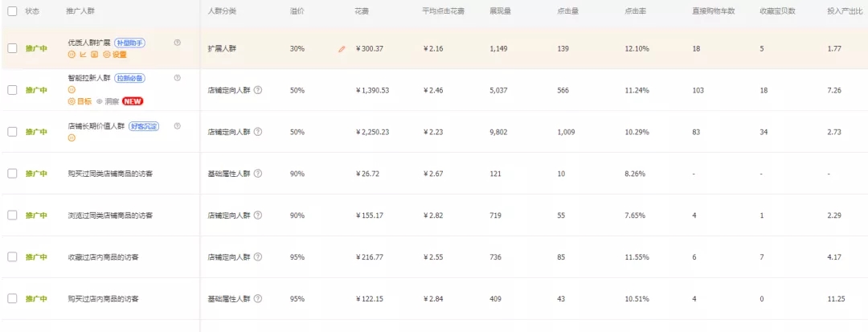
Task: Open trend chart icon for 优质人群扩展
Action: pos(83,55)
